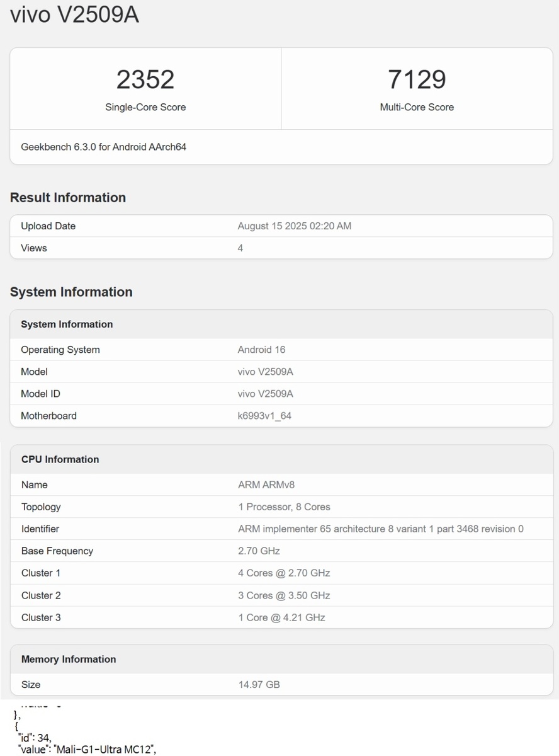559x756 pixels.
Task: Click the CPU Name label
Action: point(35,485)
